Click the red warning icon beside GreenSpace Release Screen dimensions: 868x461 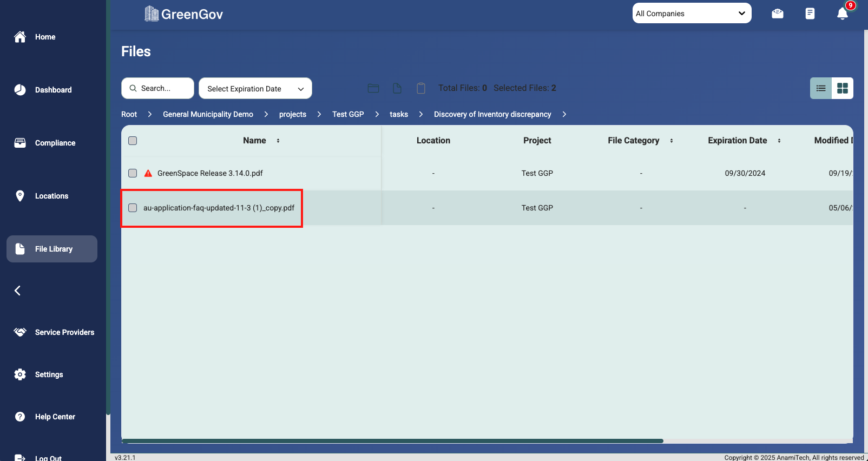click(x=148, y=173)
